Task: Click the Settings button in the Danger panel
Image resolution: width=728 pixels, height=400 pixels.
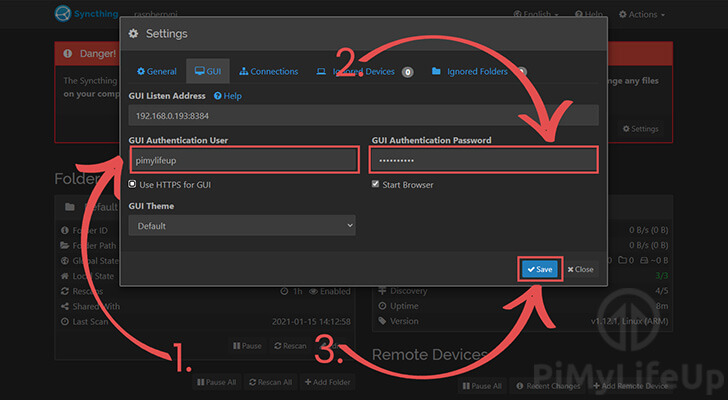Action: point(641,129)
